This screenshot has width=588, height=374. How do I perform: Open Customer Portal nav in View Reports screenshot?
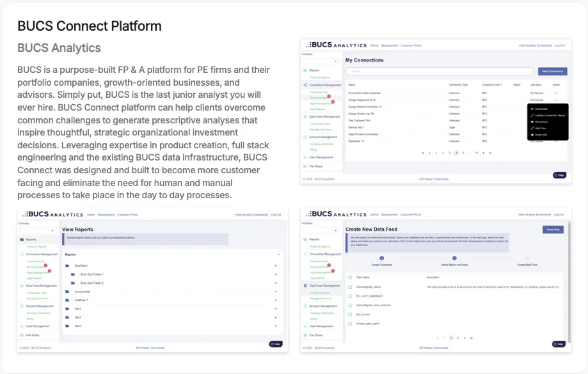pyautogui.click(x=127, y=215)
